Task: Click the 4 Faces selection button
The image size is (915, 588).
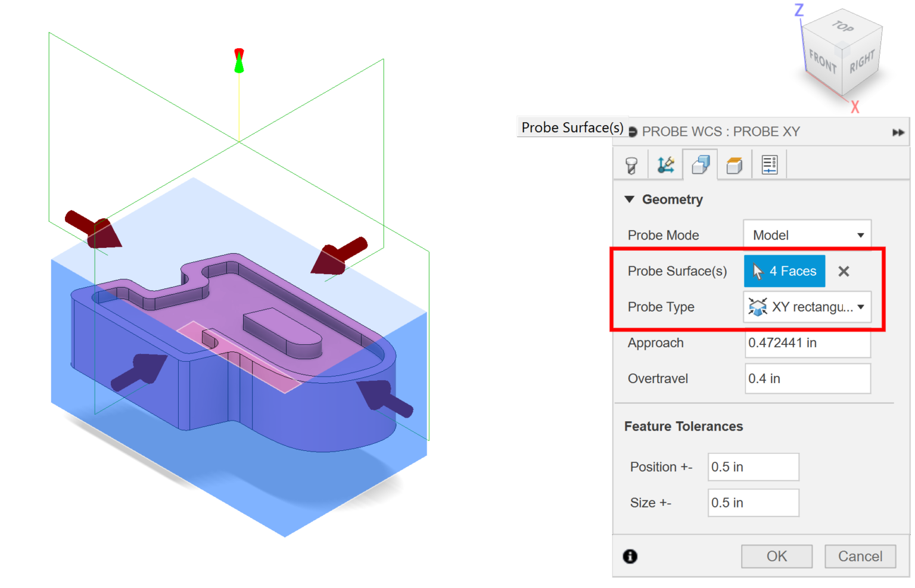Action: (x=785, y=271)
